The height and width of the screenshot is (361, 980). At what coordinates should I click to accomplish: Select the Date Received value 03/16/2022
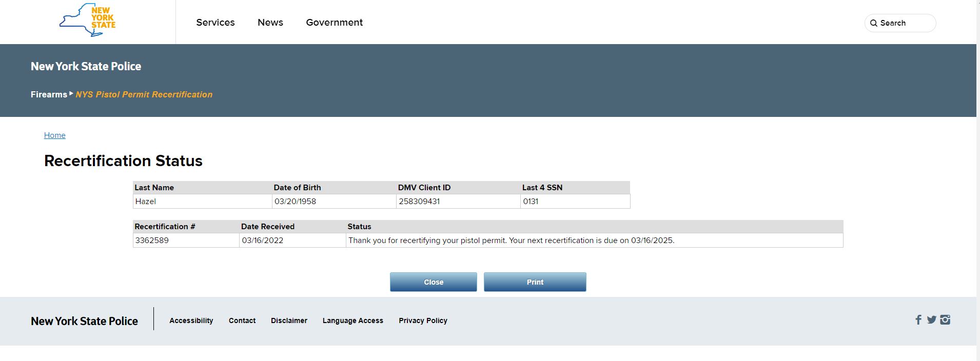coord(263,240)
